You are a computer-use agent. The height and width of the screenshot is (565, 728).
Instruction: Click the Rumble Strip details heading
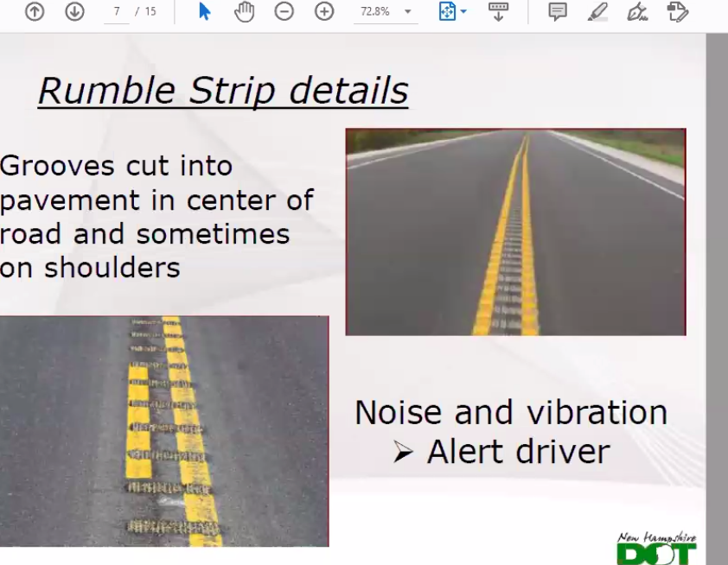click(223, 91)
